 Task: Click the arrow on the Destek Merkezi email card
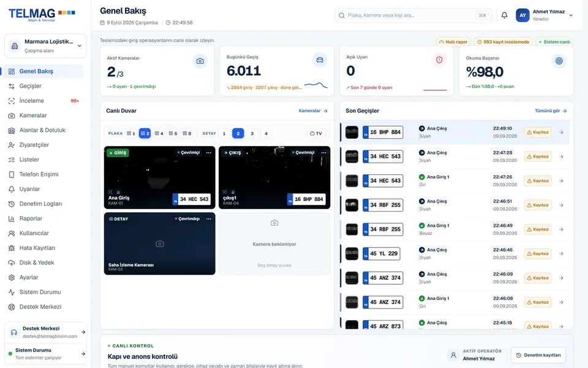[83, 332]
